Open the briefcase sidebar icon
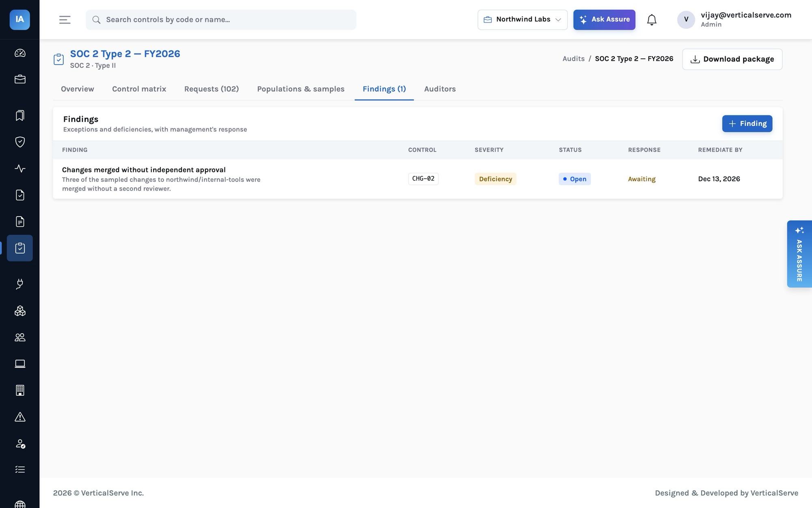Screen dimensions: 812x508 pos(20,79)
